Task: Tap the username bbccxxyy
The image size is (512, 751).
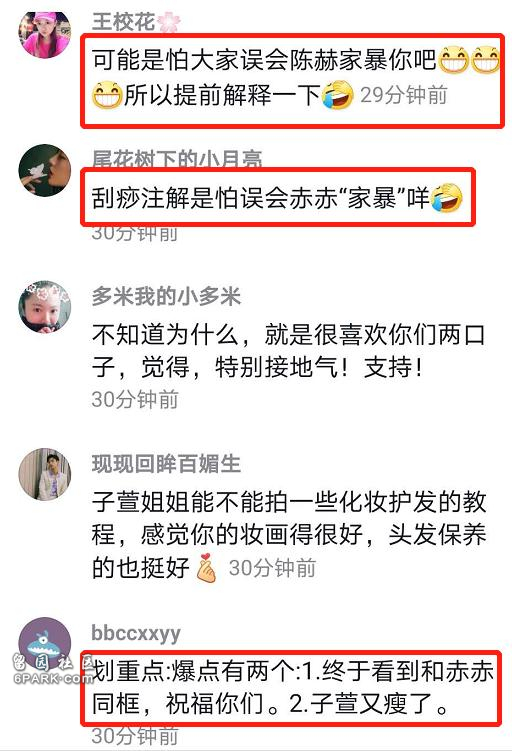Action: tap(136, 633)
